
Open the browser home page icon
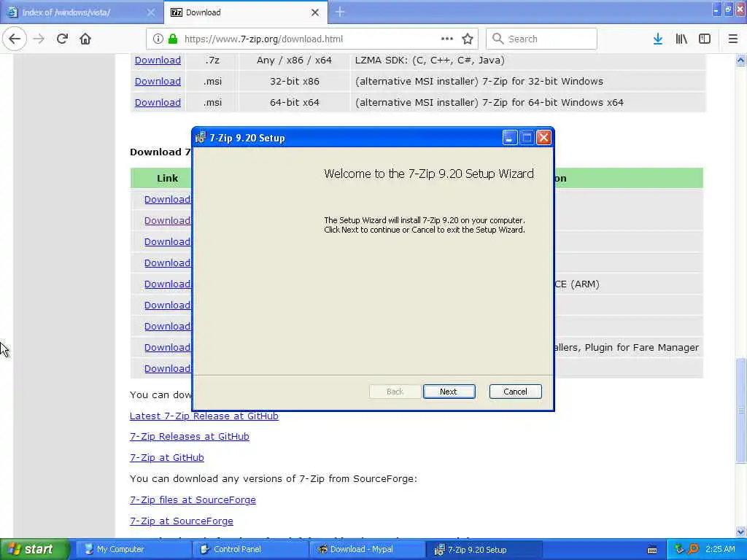85,39
